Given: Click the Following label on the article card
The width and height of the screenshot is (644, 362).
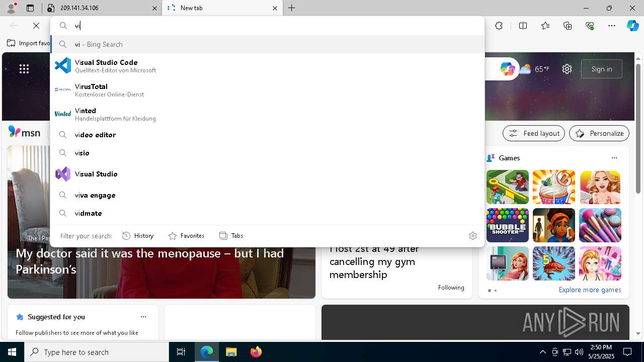Looking at the screenshot, I should coord(451,288).
